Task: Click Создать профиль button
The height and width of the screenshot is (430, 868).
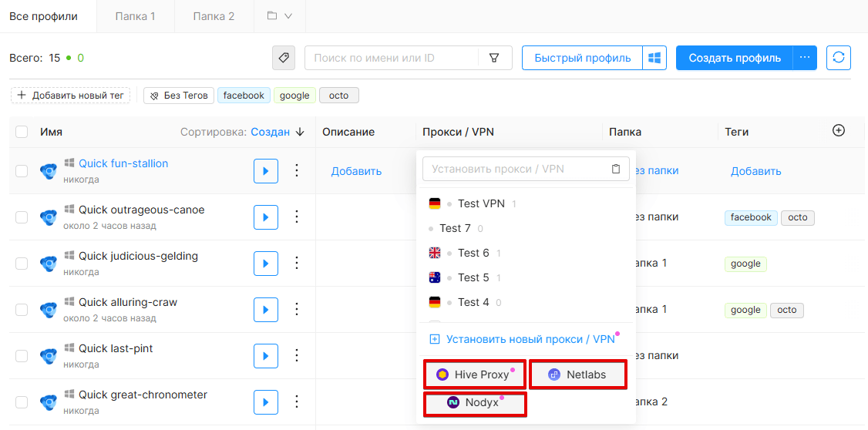Action: (735, 58)
